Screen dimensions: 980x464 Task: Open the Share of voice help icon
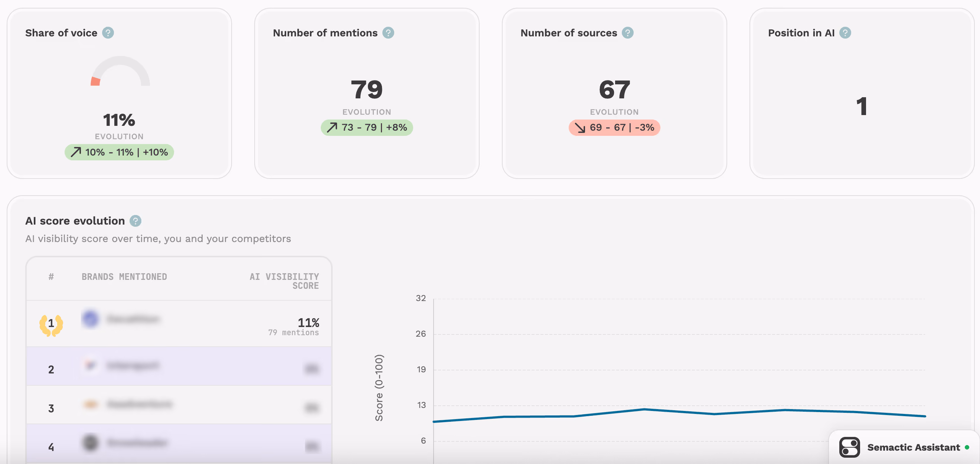click(x=108, y=33)
